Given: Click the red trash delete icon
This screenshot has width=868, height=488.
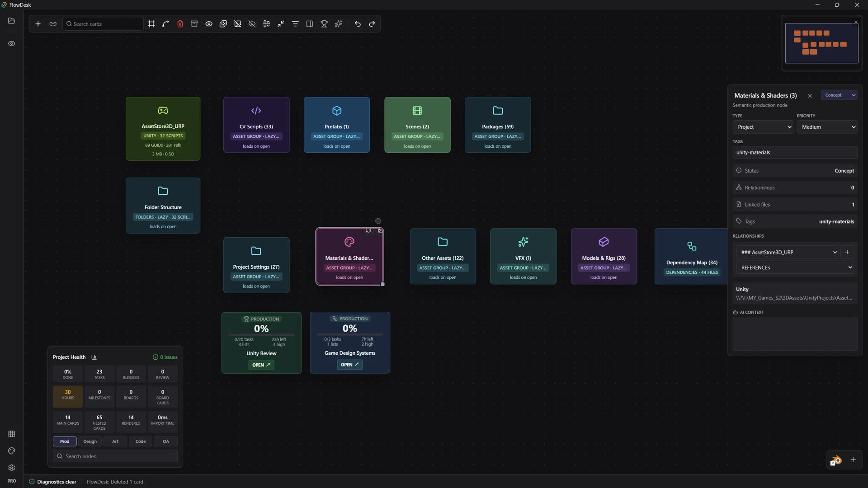Looking at the screenshot, I should [180, 24].
